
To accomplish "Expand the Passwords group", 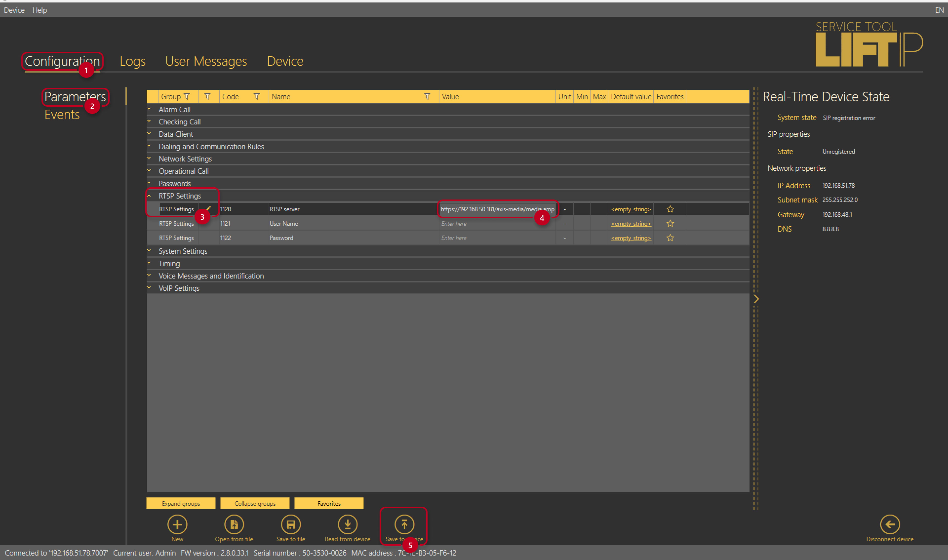I will coord(149,183).
